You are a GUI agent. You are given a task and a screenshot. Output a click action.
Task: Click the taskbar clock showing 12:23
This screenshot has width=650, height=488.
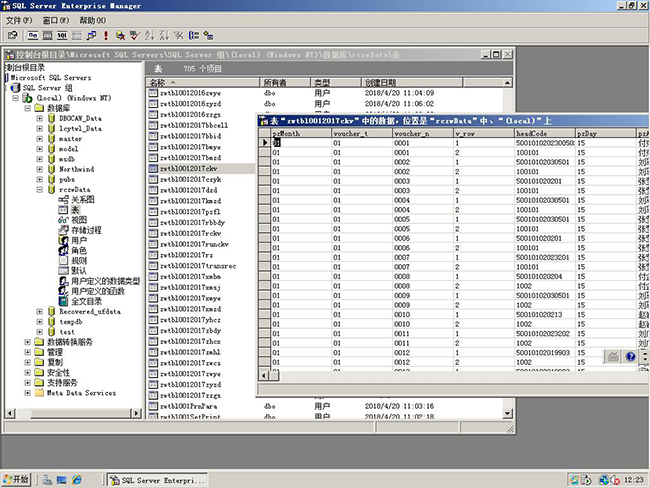(x=634, y=480)
